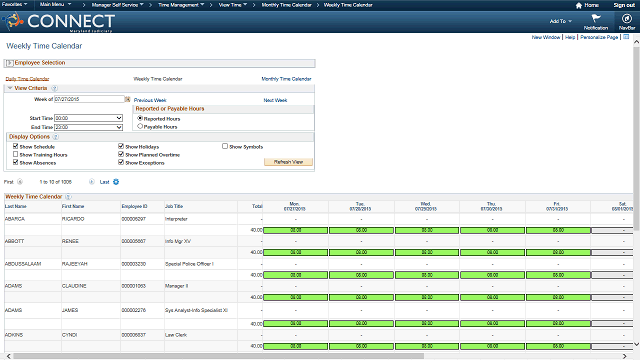The height and width of the screenshot is (360, 640).
Task: Go to next page of employee rows
Action: (91, 182)
